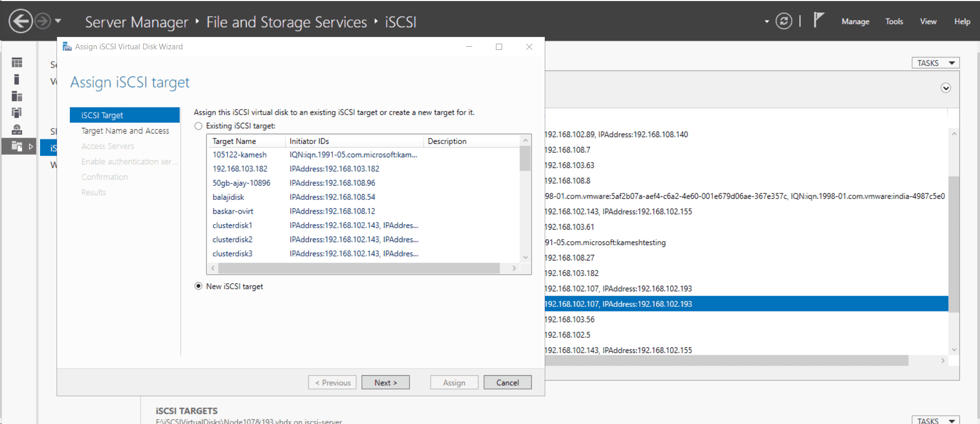This screenshot has height=424, width=980.
Task: Select the Storage Pools icon in the sidebar
Action: (17, 113)
